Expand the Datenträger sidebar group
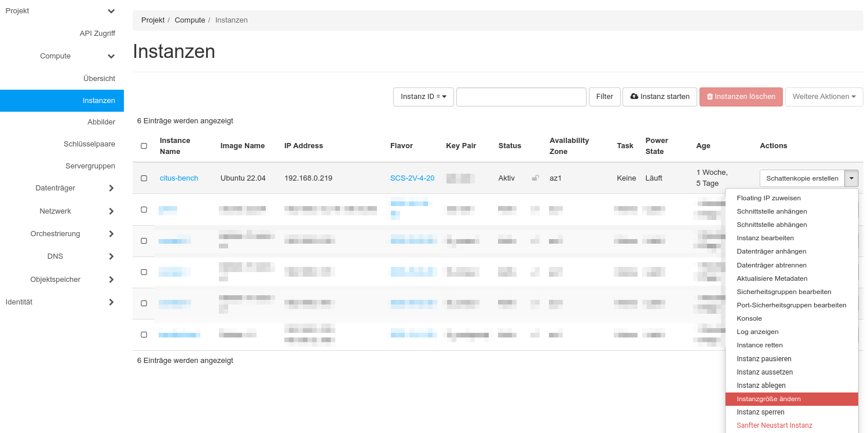This screenshot has width=868, height=433. [111, 188]
